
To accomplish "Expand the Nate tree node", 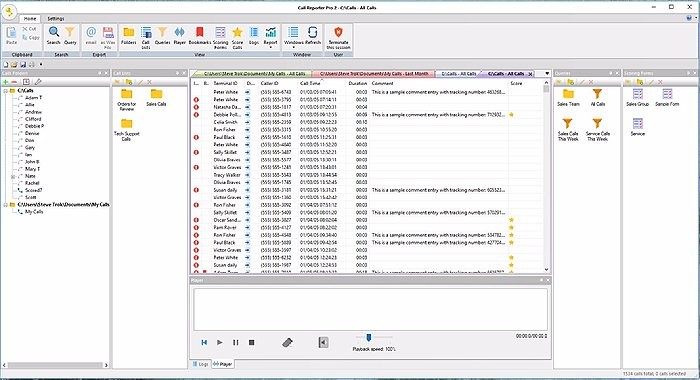I will (13, 176).
